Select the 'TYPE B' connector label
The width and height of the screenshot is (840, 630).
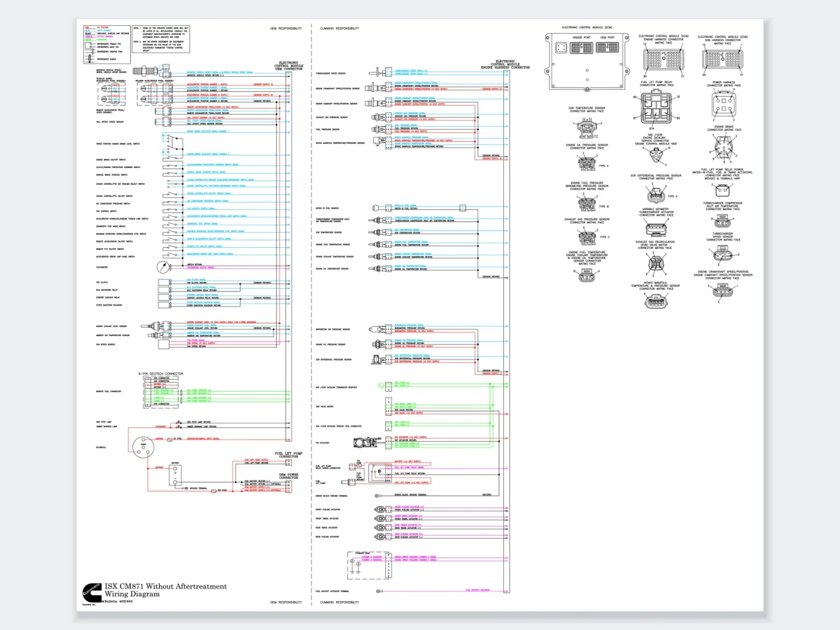pyautogui.click(x=604, y=206)
